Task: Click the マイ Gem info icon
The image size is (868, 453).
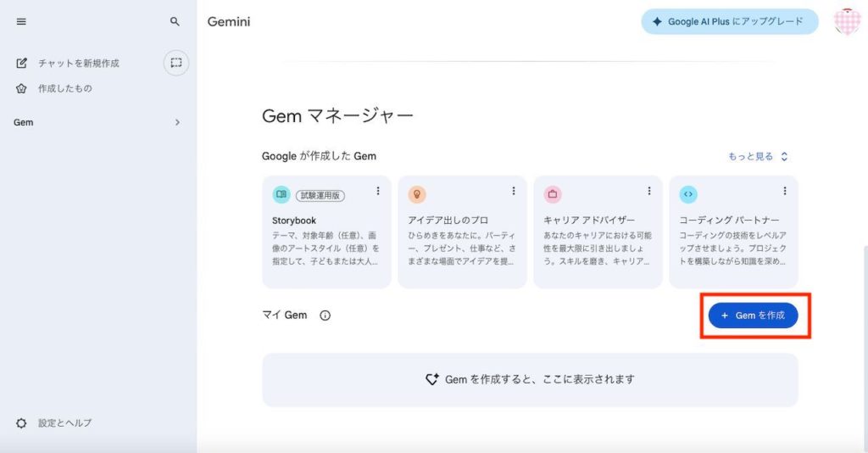Action: 325,316
